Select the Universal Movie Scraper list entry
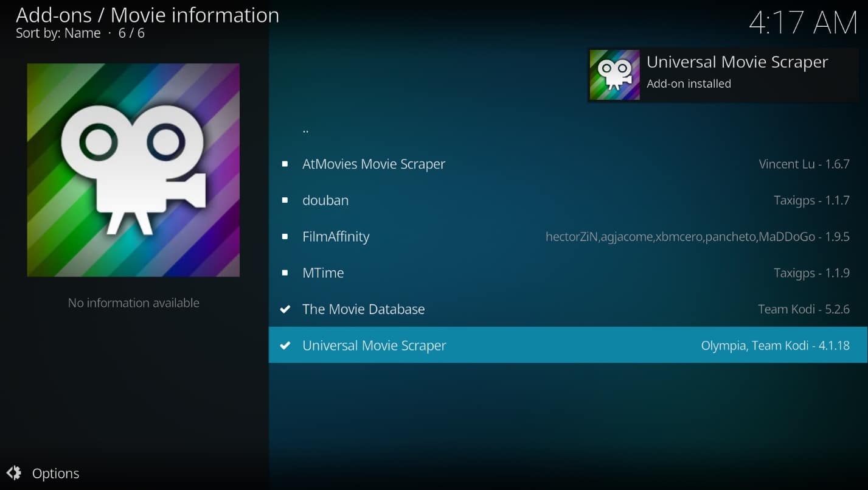868x490 pixels. point(374,345)
